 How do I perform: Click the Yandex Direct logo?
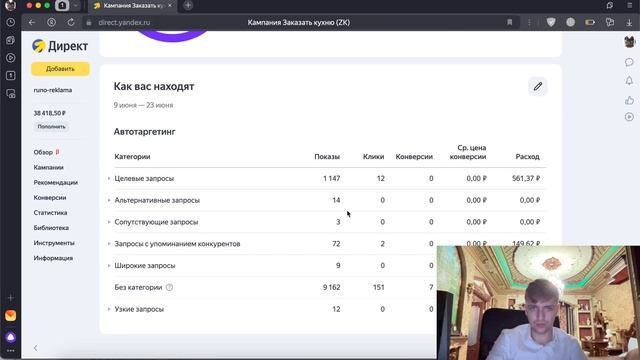coord(60,46)
